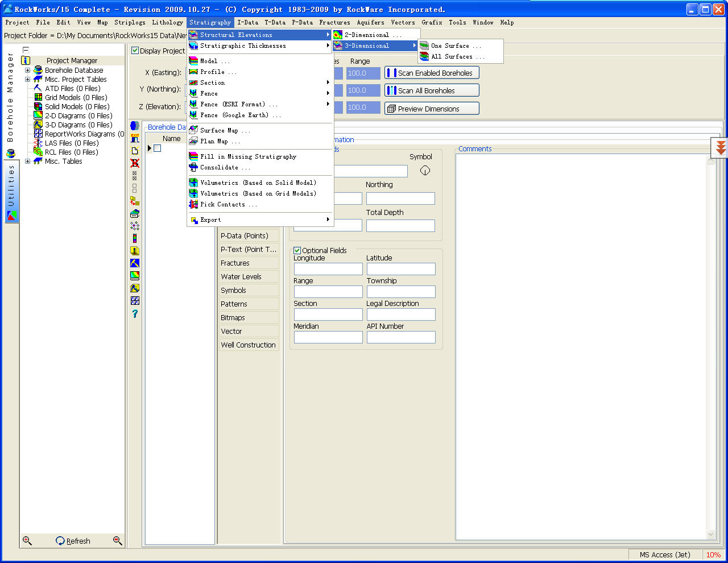Click the Township input field

(401, 292)
